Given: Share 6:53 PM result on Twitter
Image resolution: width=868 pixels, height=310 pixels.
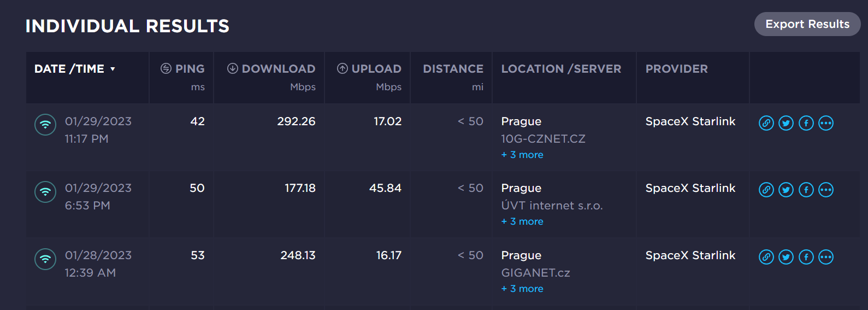Looking at the screenshot, I should click(786, 190).
